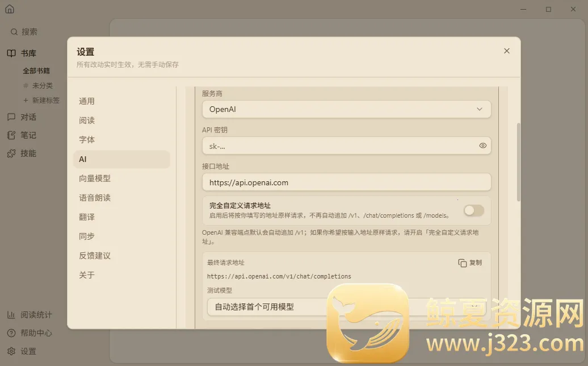Open the 关于 settings tab
This screenshot has width=588, height=366.
(121, 274)
